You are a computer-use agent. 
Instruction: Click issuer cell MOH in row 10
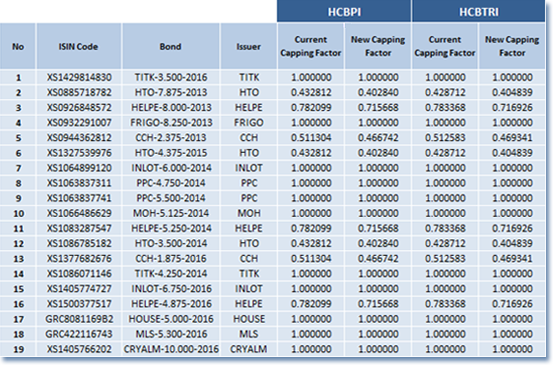tap(249, 213)
